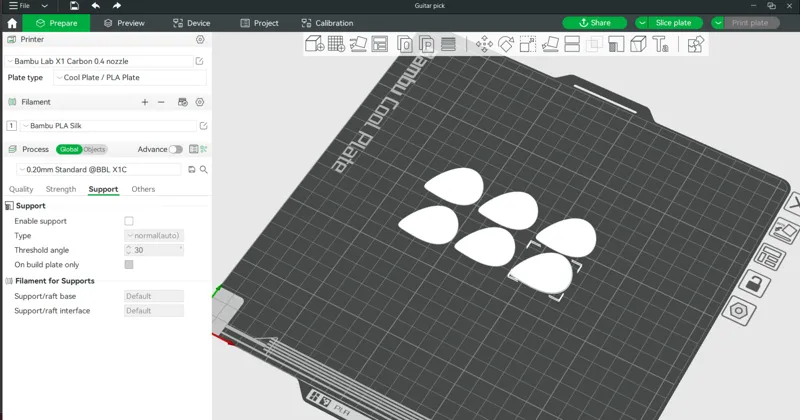Viewport: 800px width, 420px height.
Task: Click the Auto orient icon
Action: [x=358, y=44]
